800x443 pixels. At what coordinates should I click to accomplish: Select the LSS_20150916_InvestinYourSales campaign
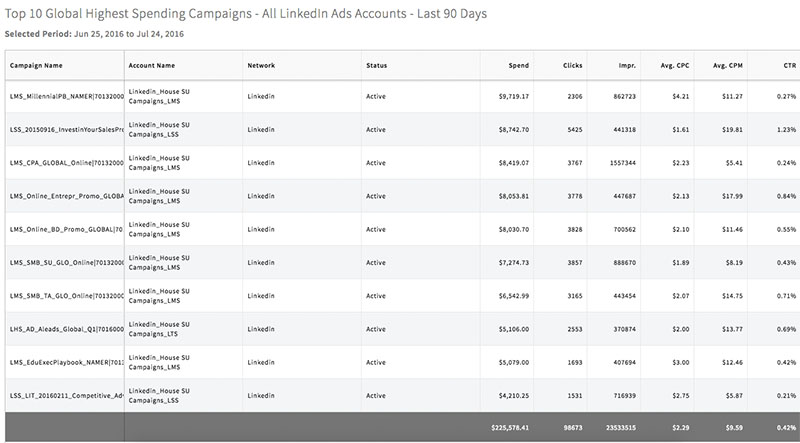coord(65,130)
